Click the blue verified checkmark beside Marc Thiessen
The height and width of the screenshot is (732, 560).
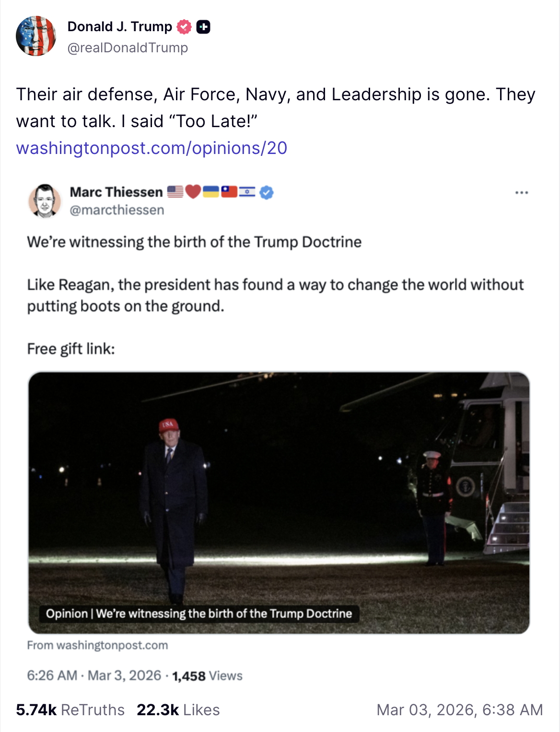[267, 192]
